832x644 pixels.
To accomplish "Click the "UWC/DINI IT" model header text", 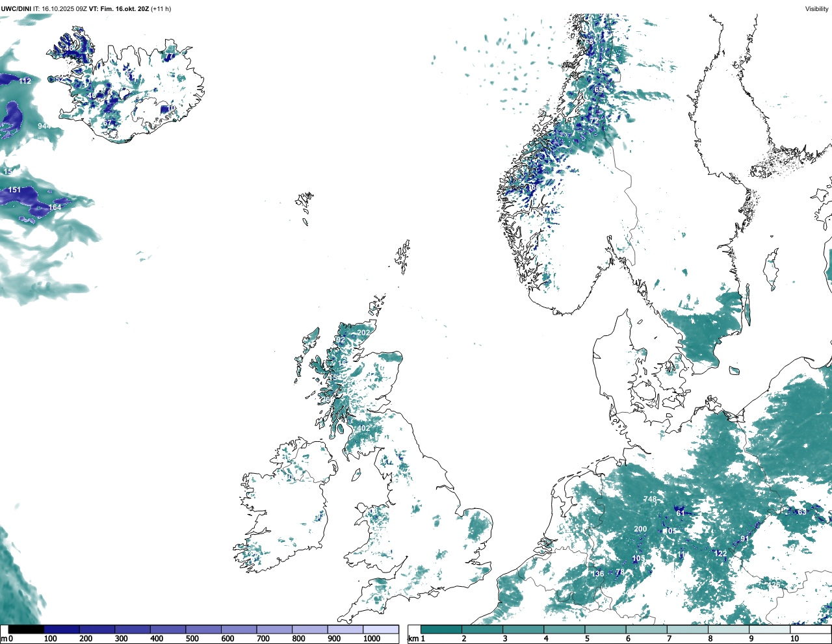I will [x=20, y=8].
